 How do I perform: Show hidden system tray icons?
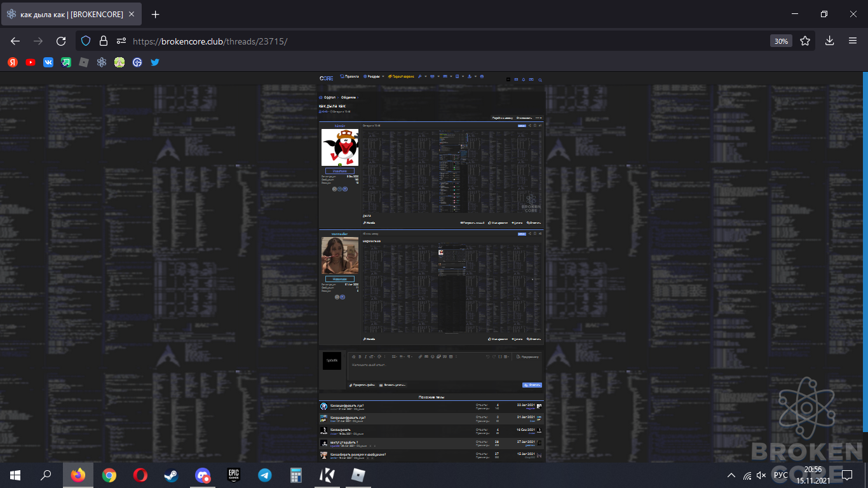[x=730, y=475]
